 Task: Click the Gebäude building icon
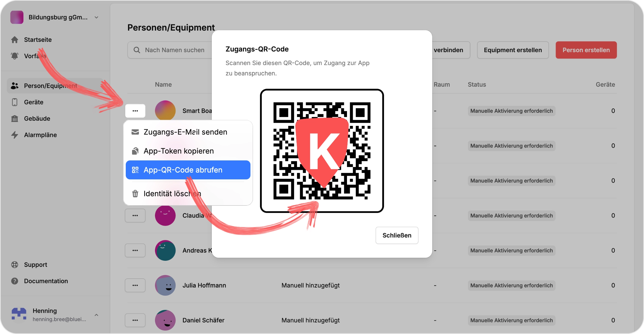pos(15,119)
